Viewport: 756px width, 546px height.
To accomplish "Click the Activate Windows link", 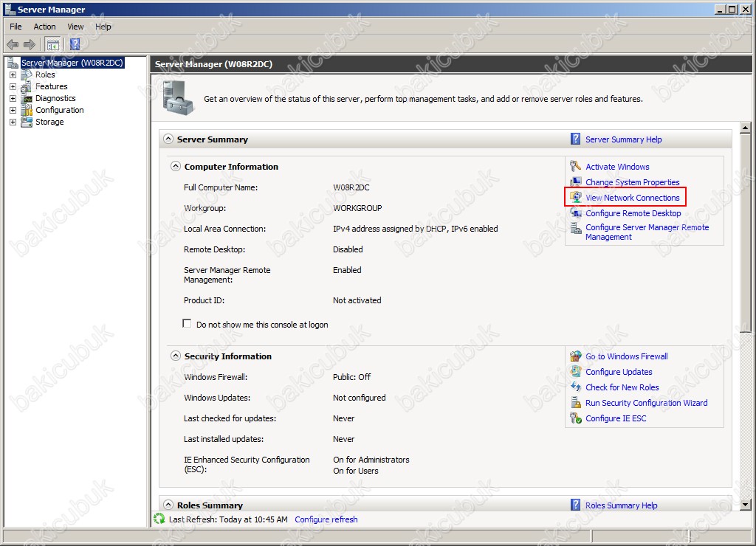I will pos(617,167).
